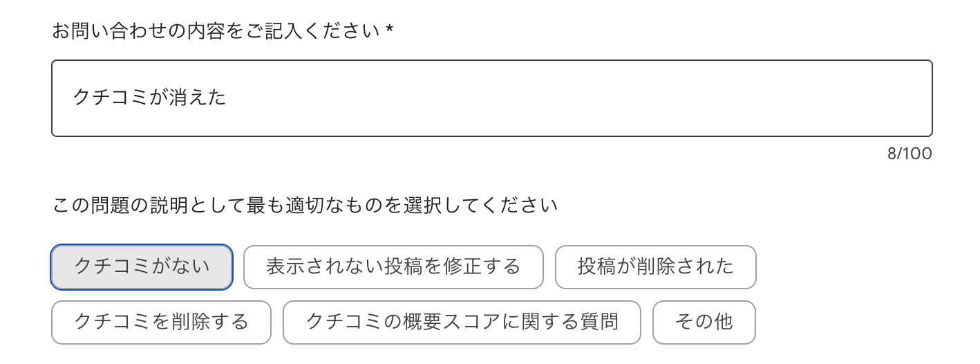Click the typed text クチコミが消えた

click(149, 98)
